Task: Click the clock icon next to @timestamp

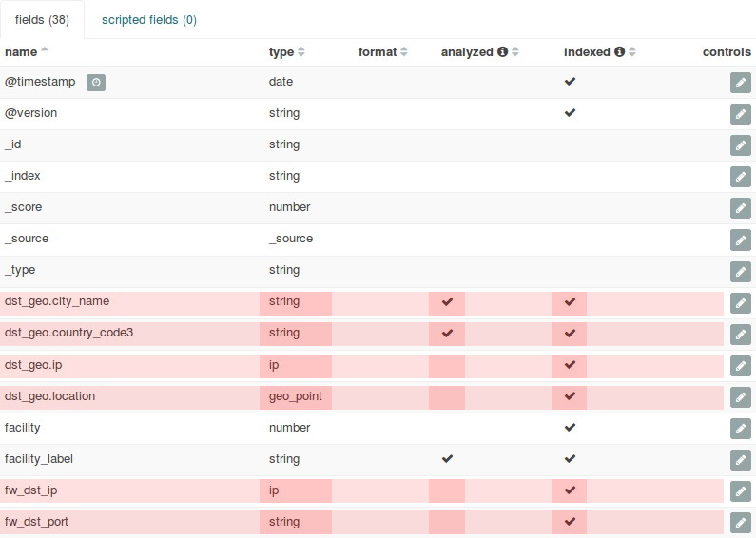Action: 96,83
